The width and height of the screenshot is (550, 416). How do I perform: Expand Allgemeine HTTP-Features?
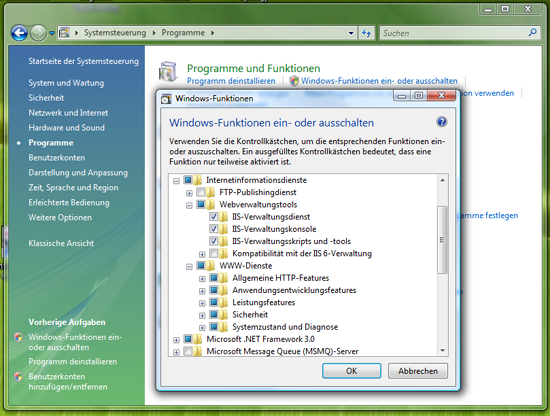tap(202, 279)
